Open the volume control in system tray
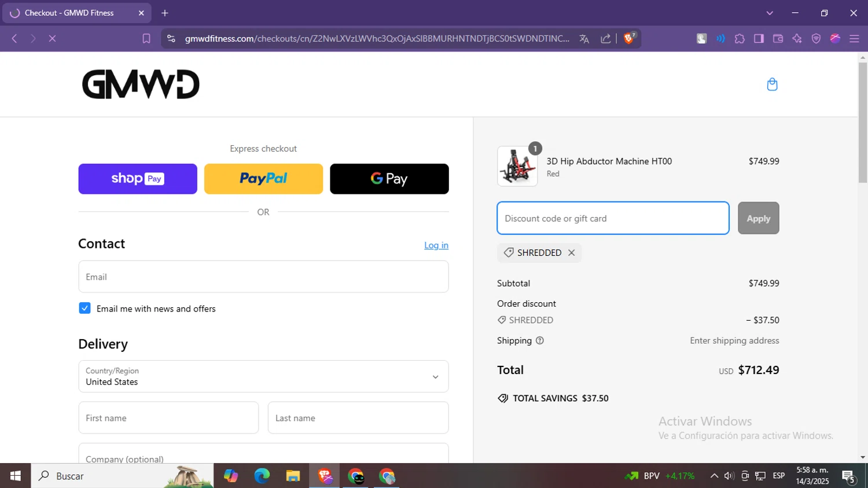The image size is (868, 488). coord(729,476)
